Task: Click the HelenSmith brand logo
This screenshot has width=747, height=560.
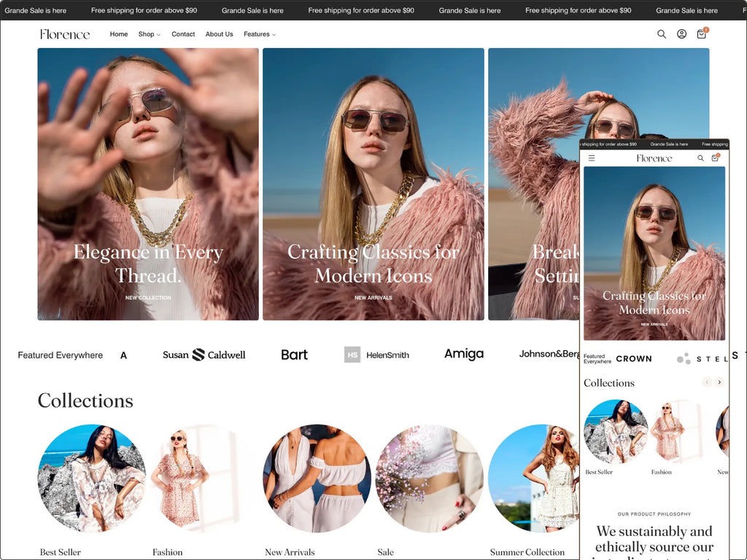Action: coord(376,355)
